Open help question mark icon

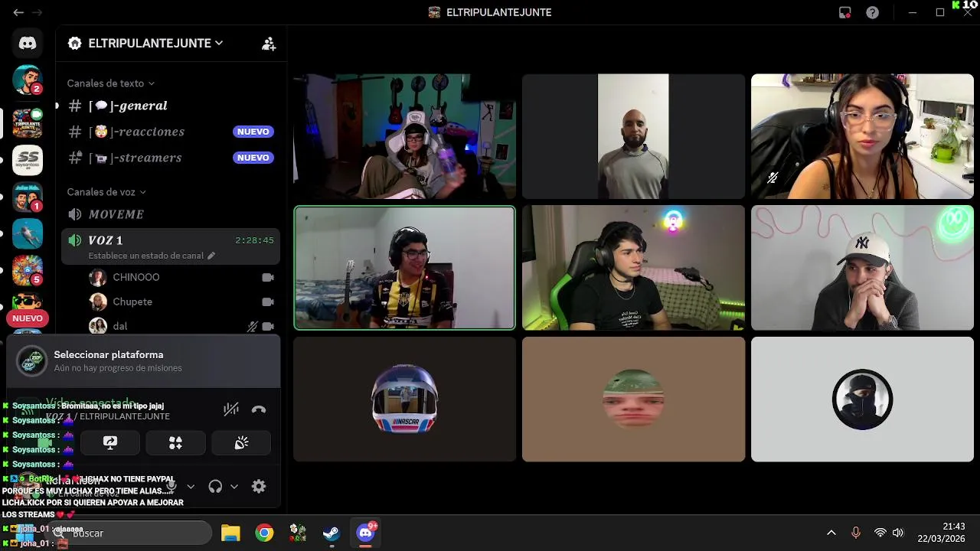(872, 12)
